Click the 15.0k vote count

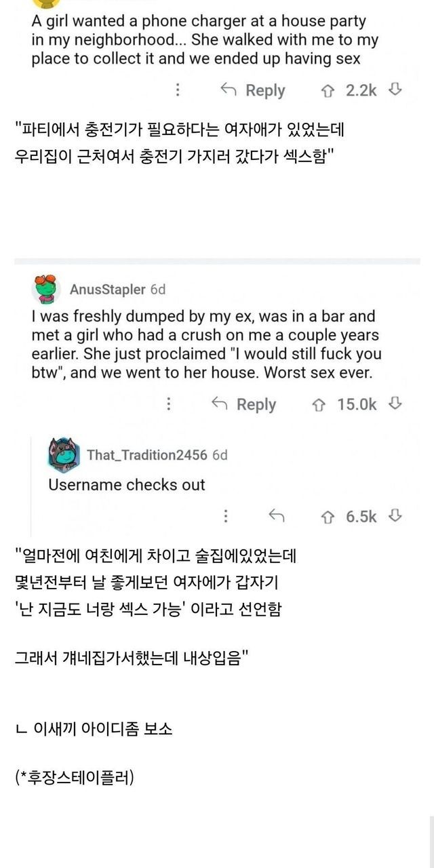tap(357, 404)
